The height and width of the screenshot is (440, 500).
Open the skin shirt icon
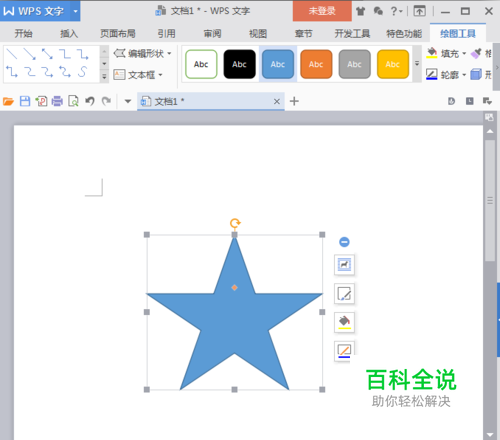coord(360,11)
